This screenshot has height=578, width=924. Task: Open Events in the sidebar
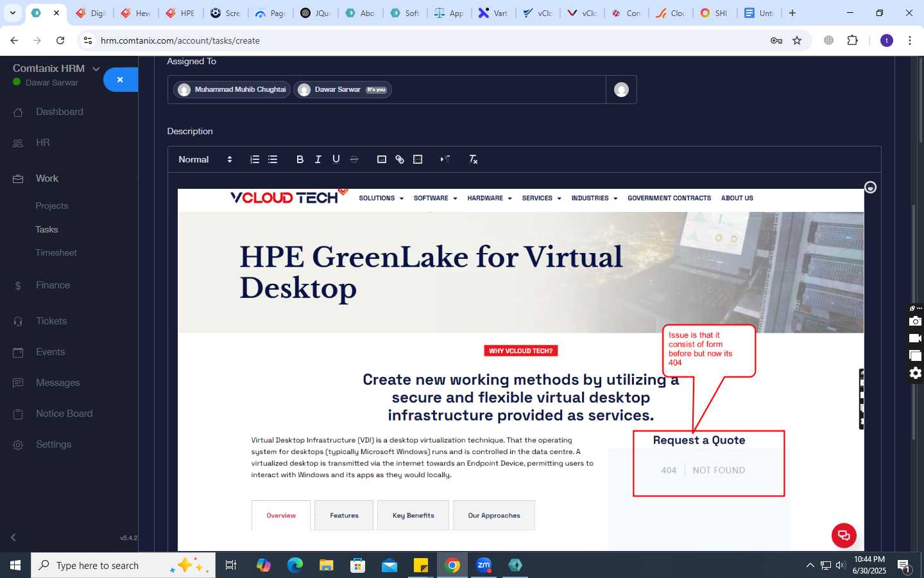tap(50, 352)
